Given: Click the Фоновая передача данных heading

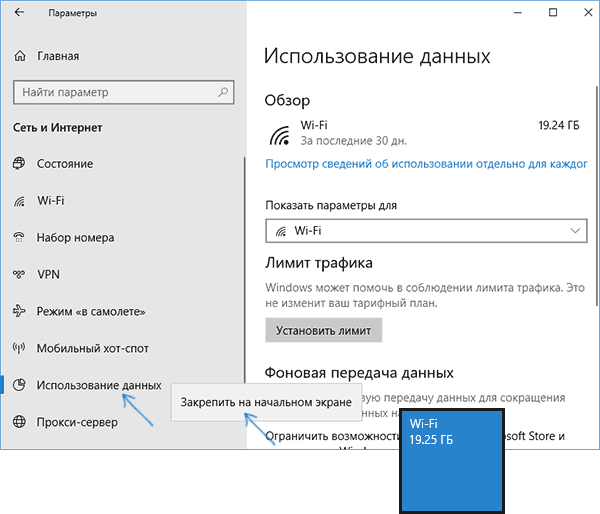Looking at the screenshot, I should pos(359,372).
